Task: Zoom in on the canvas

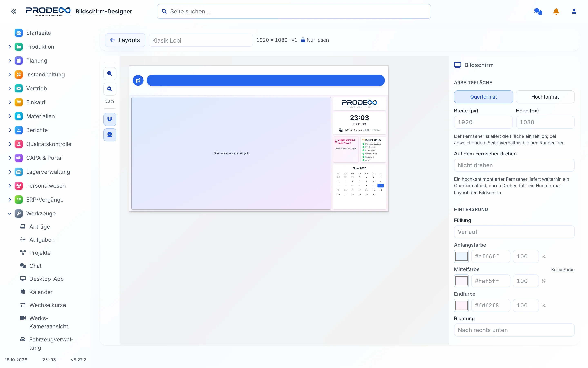Action: (110, 74)
